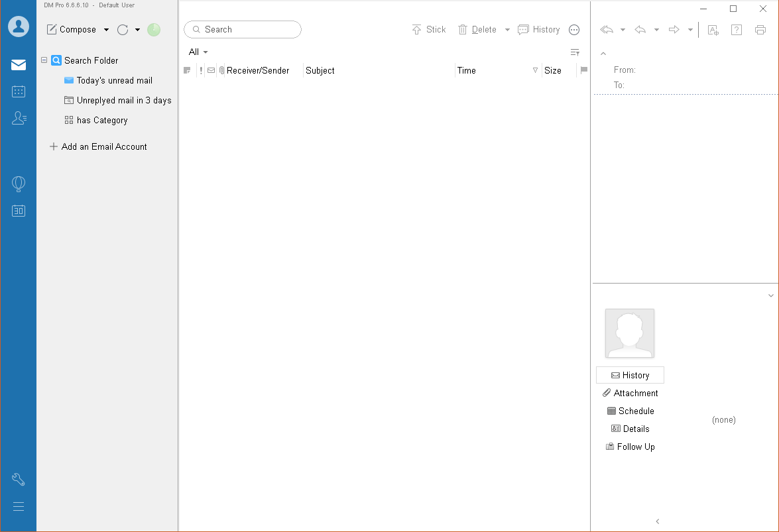Image resolution: width=779 pixels, height=532 pixels.
Task: Sort by Receiver/Sender column header
Action: coord(258,70)
